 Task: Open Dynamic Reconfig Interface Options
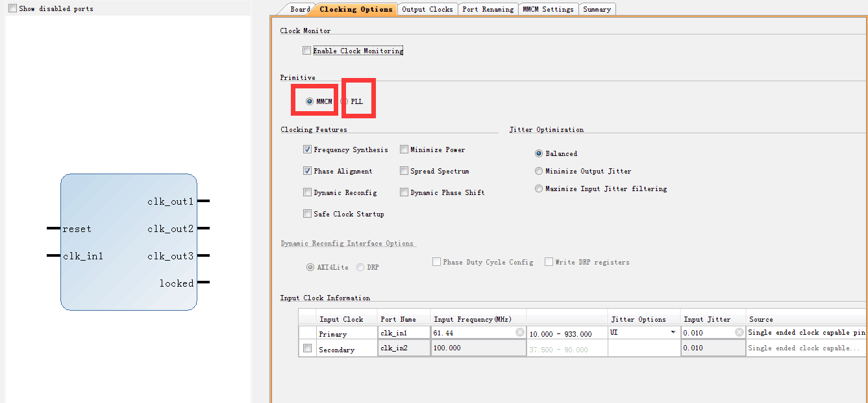(x=348, y=242)
